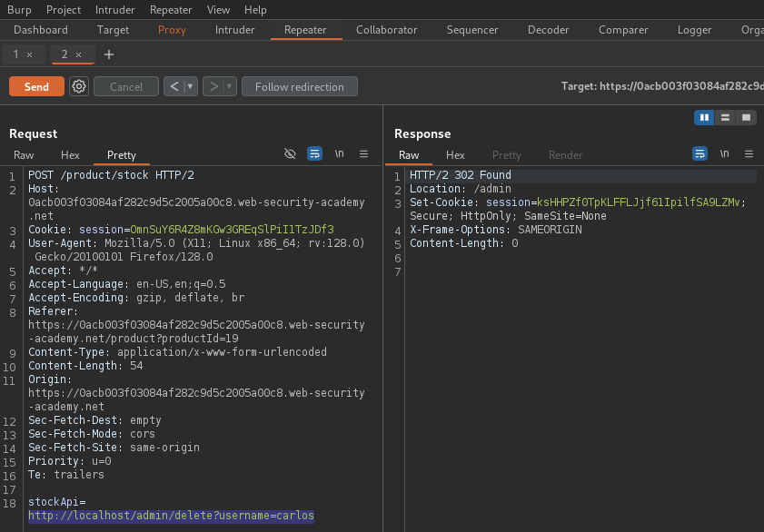Click the POST /product/stock request line
Image resolution: width=764 pixels, height=532 pixels.
[111, 175]
